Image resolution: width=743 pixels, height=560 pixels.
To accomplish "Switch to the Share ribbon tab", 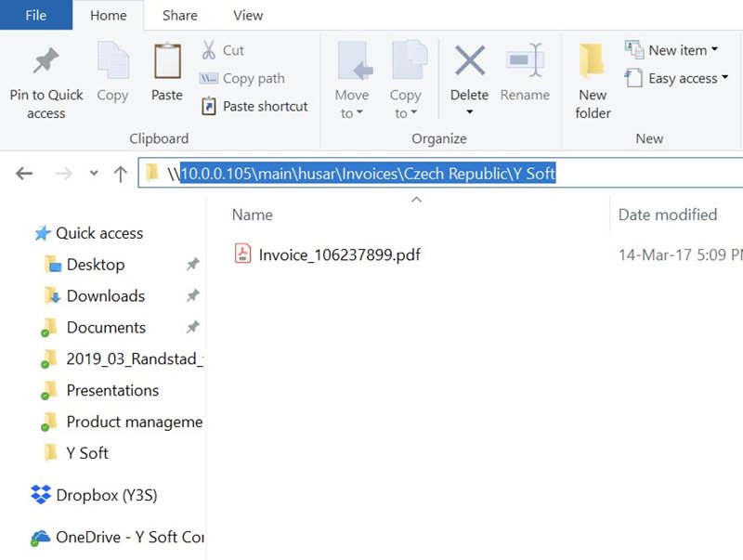I will [179, 15].
